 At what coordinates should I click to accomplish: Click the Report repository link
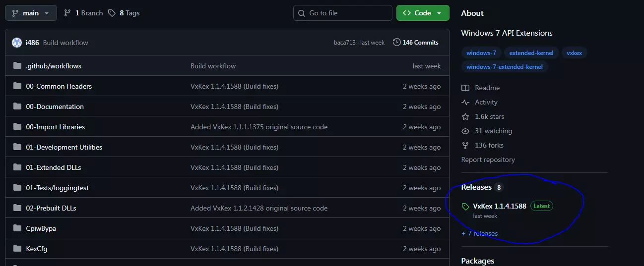click(488, 160)
